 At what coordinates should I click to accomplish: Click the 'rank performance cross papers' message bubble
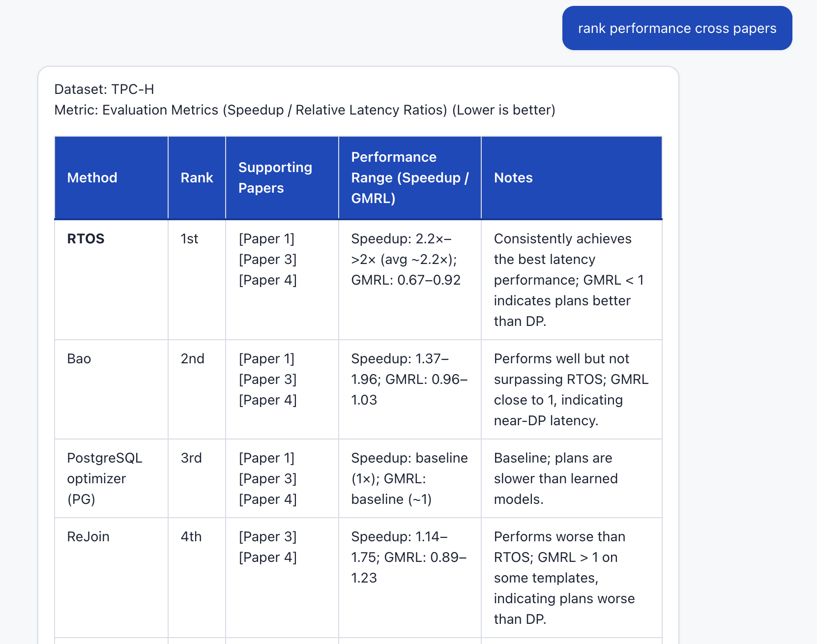[x=677, y=28]
